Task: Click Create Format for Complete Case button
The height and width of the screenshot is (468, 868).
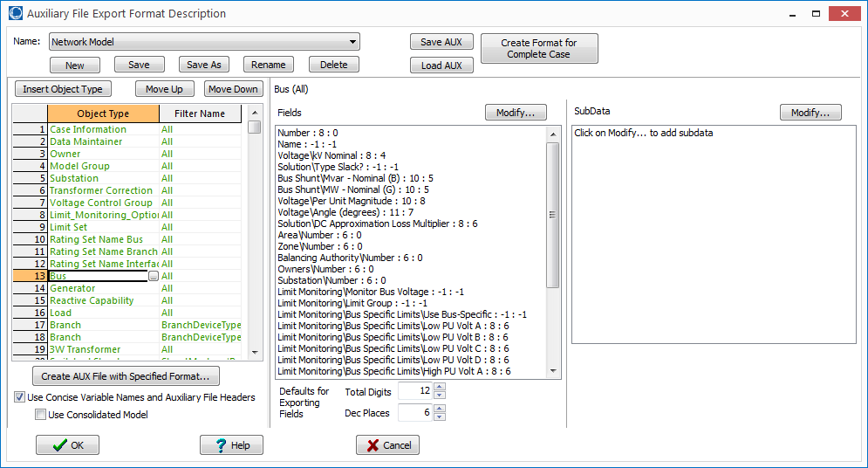Action: point(538,48)
